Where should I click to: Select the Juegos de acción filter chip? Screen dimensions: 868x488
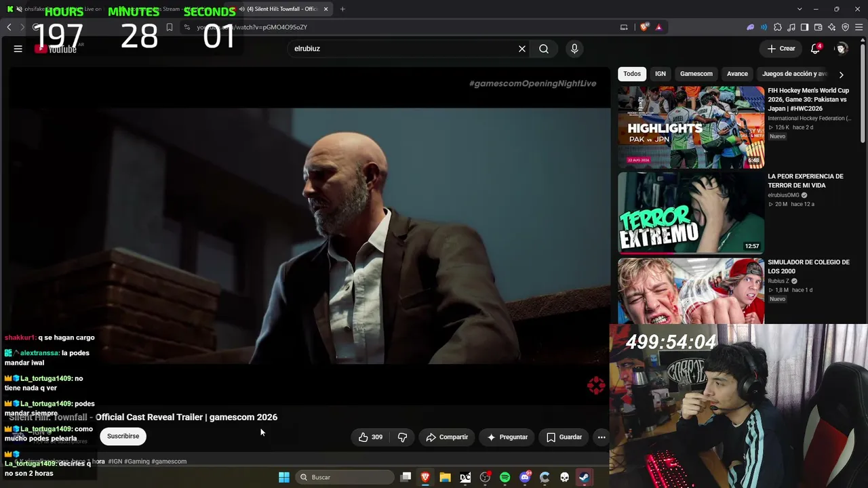pyautogui.click(x=795, y=74)
